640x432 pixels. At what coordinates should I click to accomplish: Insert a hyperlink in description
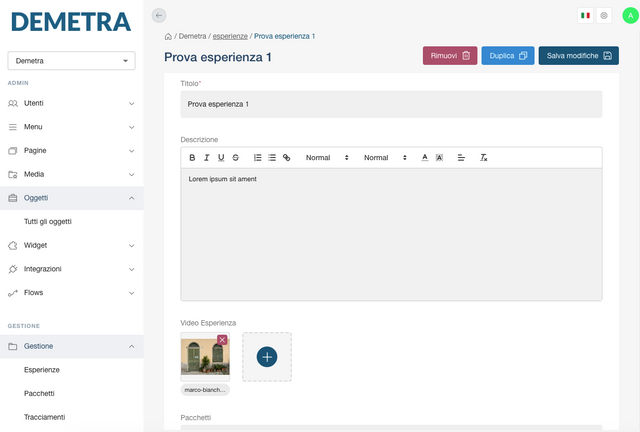[x=286, y=158]
